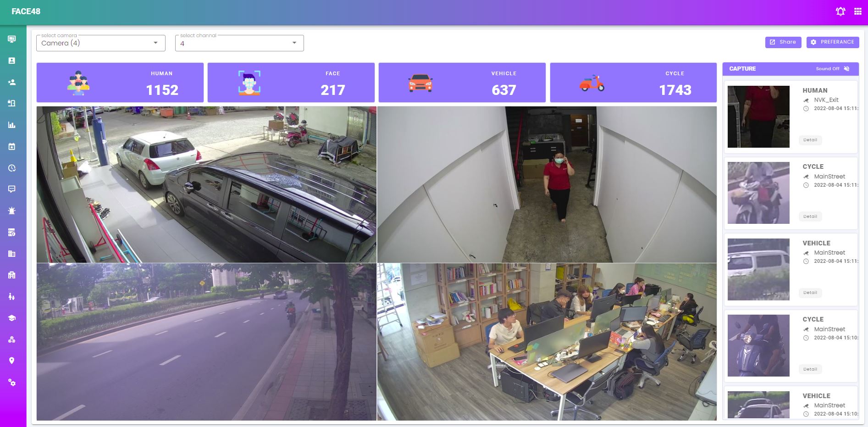Click the HUMAN capture card title
Viewport: 868px width, 427px height.
coord(815,90)
